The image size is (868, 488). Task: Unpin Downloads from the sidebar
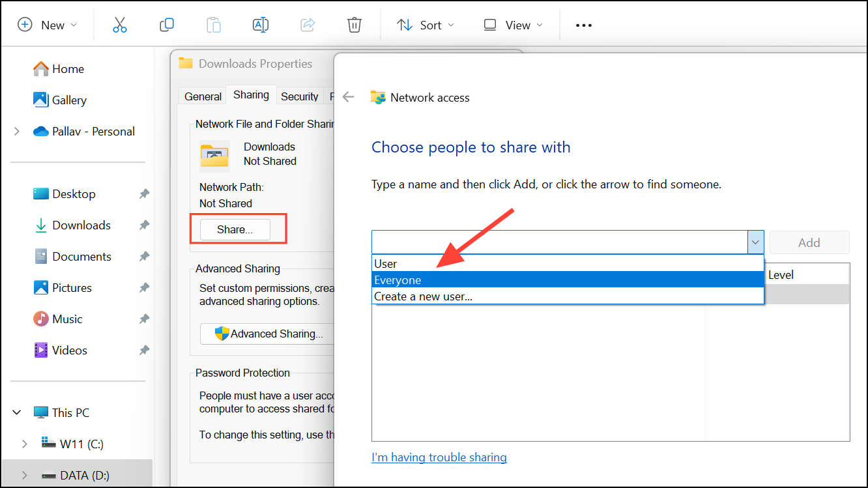tap(143, 225)
